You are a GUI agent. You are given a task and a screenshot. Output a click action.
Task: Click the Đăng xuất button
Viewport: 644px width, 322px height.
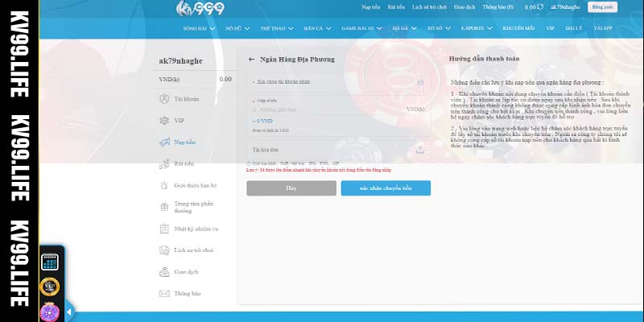click(x=603, y=7)
